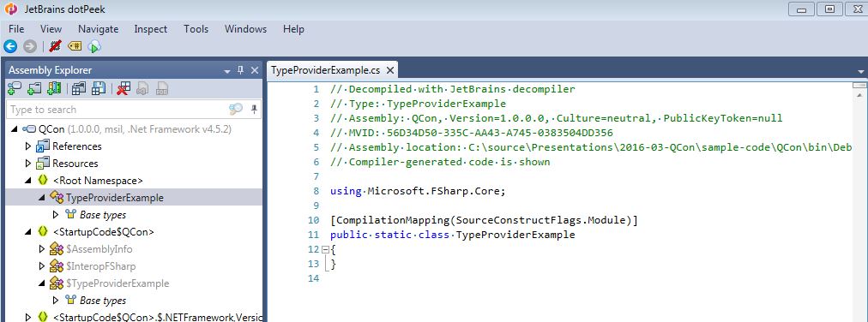Image resolution: width=868 pixels, height=322 pixels.
Task: Click the Resources folder icon
Action: [43, 164]
